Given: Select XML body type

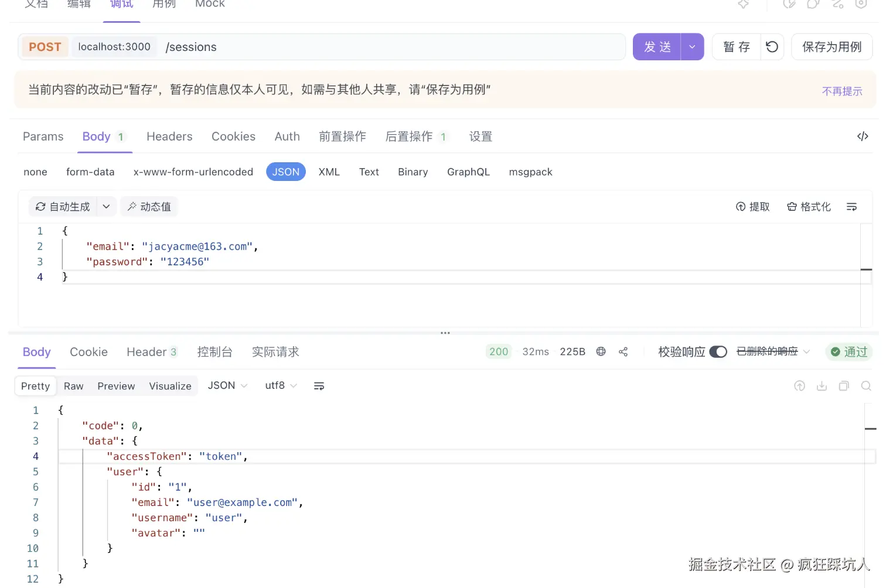Looking at the screenshot, I should pos(329,172).
